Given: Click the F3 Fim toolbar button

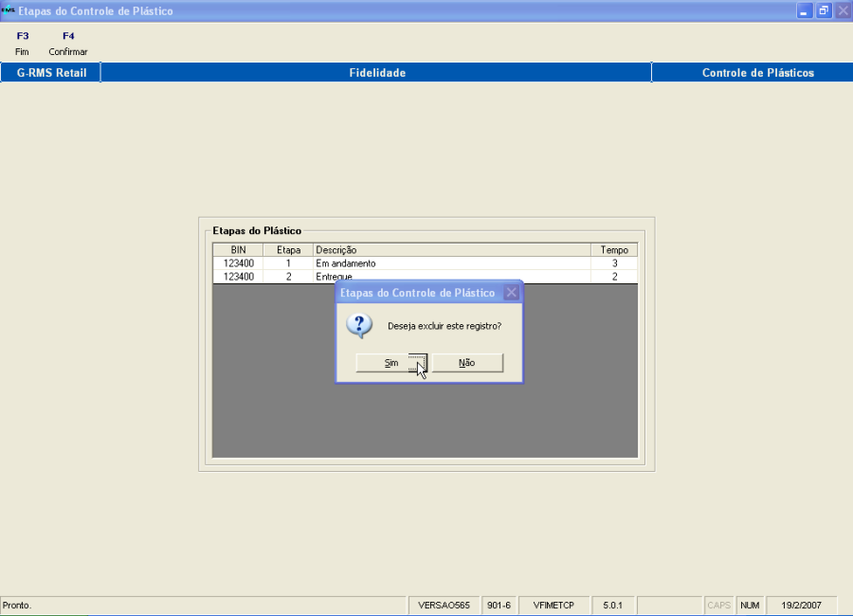Looking at the screenshot, I should coord(23,44).
